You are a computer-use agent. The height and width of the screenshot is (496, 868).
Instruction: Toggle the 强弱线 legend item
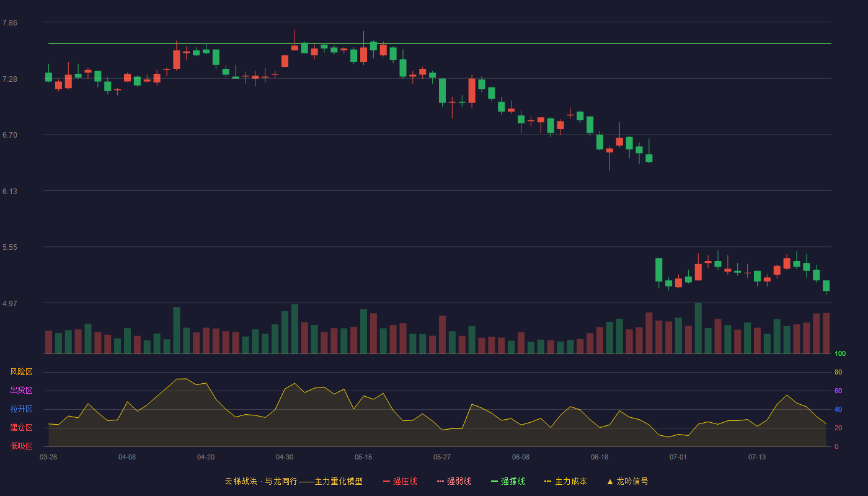tap(454, 481)
